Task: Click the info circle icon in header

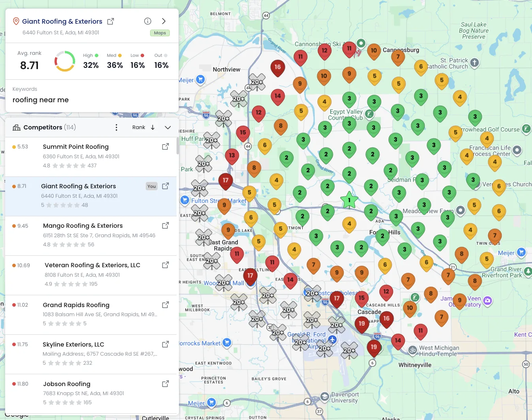Action: (x=148, y=21)
